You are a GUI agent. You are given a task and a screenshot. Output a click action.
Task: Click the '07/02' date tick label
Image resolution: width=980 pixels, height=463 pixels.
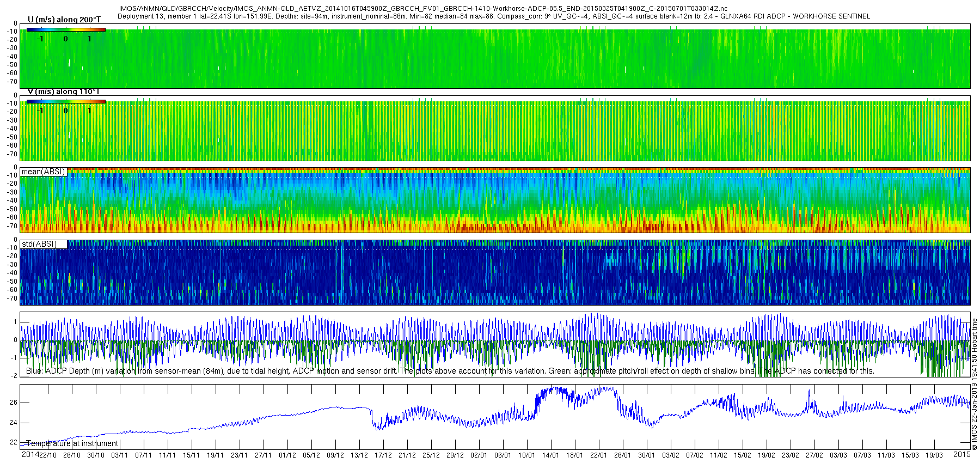695,455
